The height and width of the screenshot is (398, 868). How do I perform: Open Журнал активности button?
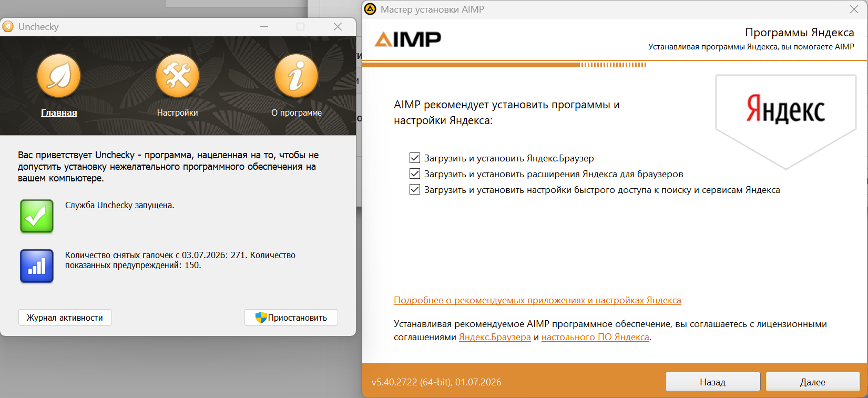(x=65, y=318)
